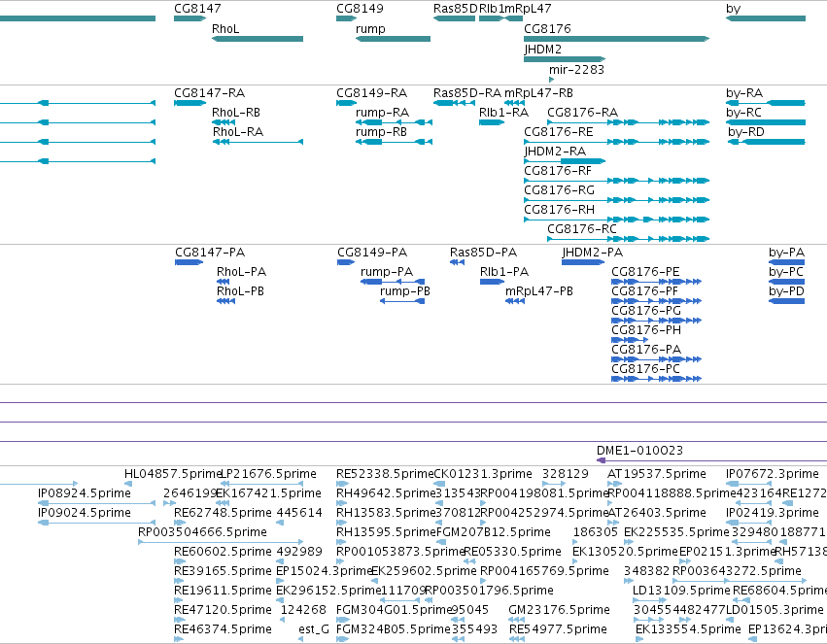827x644 pixels.
Task: Click the RhoL gene bar
Action: pos(258,39)
